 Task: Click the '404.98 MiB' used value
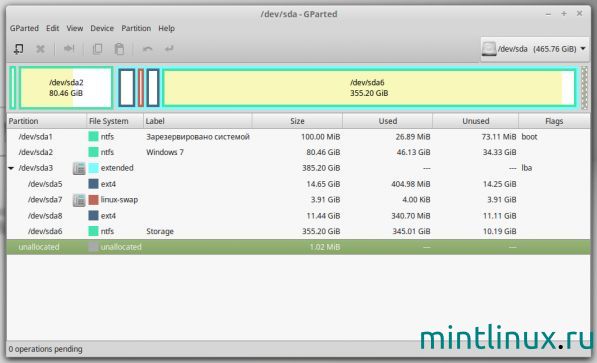click(x=411, y=184)
